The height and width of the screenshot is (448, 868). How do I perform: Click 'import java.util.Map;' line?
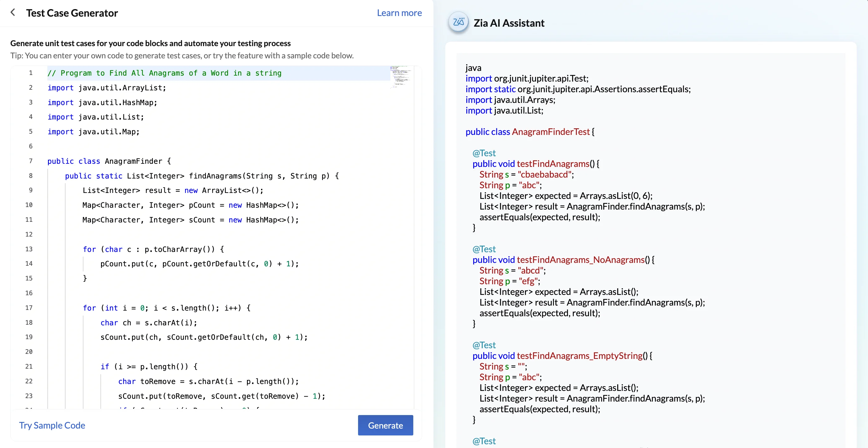[x=93, y=132]
